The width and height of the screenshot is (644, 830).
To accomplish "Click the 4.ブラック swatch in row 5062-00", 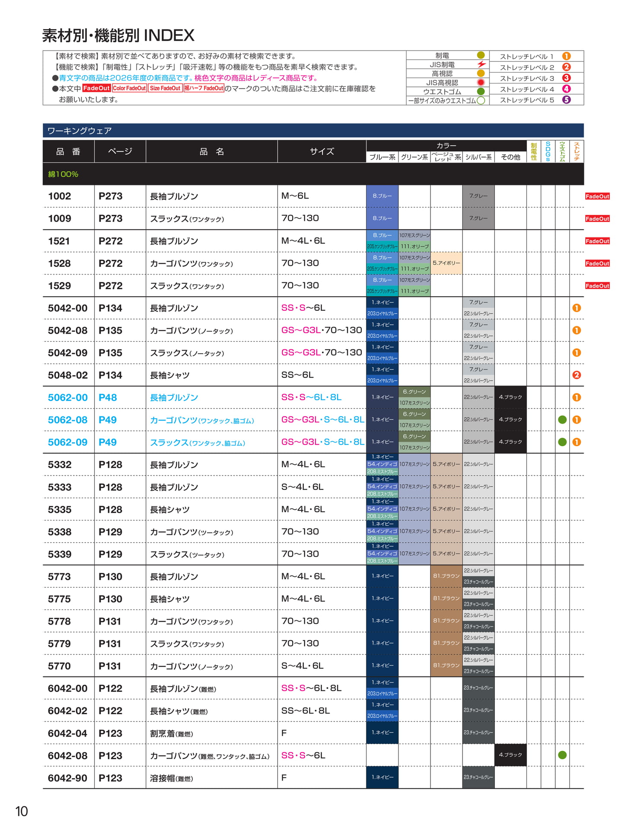I will tap(510, 397).
